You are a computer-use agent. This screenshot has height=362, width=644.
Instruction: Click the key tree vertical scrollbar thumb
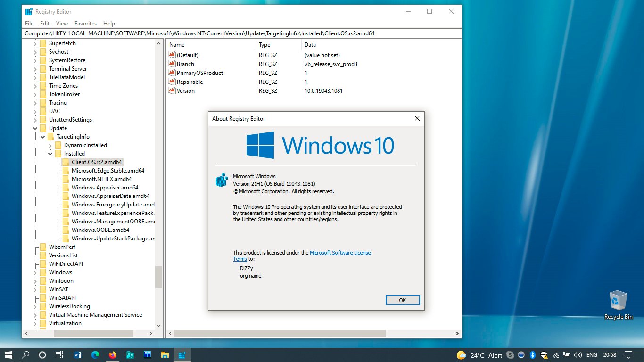tap(158, 277)
